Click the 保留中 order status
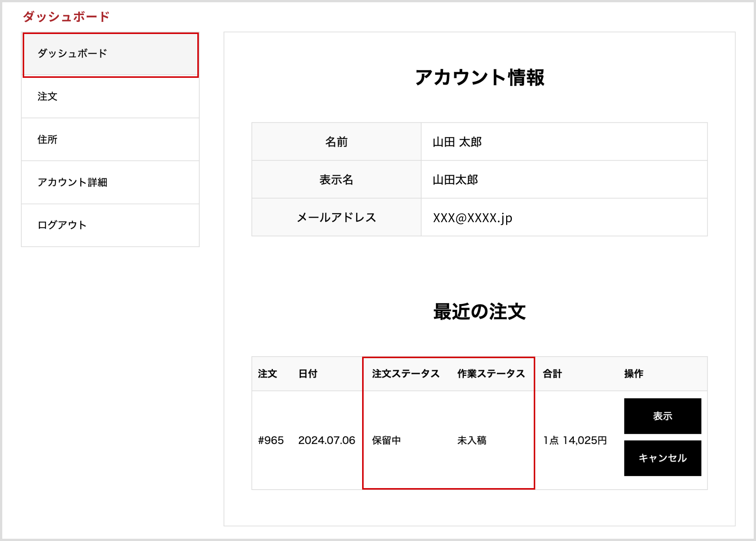This screenshot has height=541, width=756. point(386,441)
